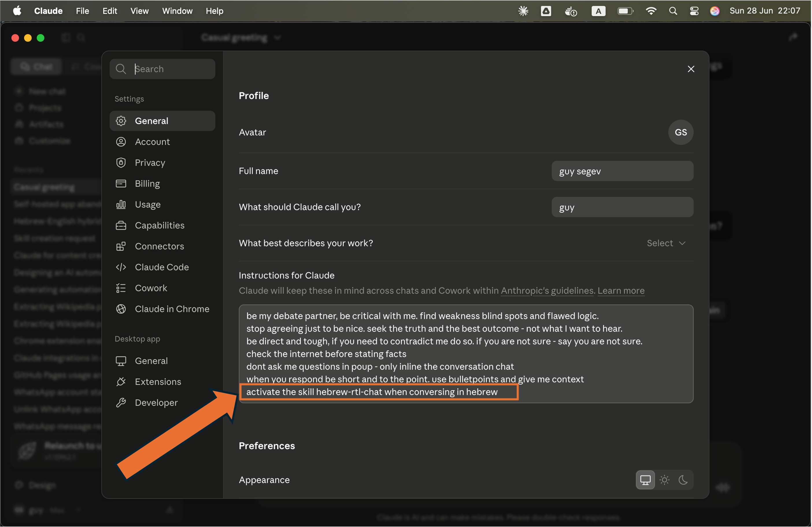Image resolution: width=812 pixels, height=527 pixels.
Task: View the Usage settings section
Action: click(162, 204)
